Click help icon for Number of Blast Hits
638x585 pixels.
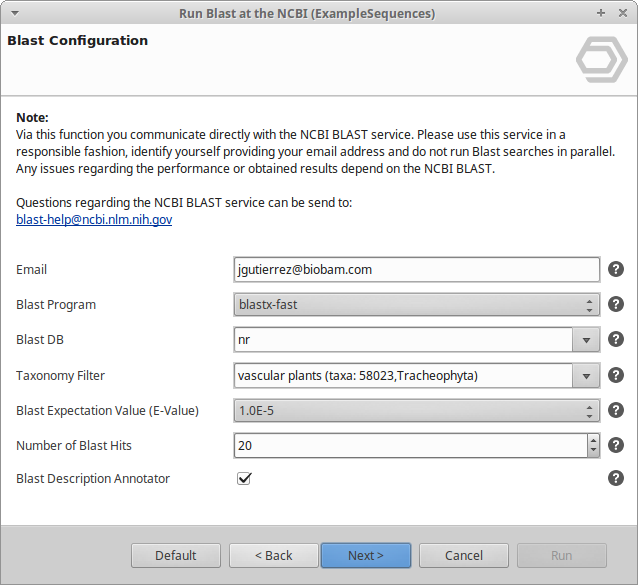pyautogui.click(x=616, y=445)
